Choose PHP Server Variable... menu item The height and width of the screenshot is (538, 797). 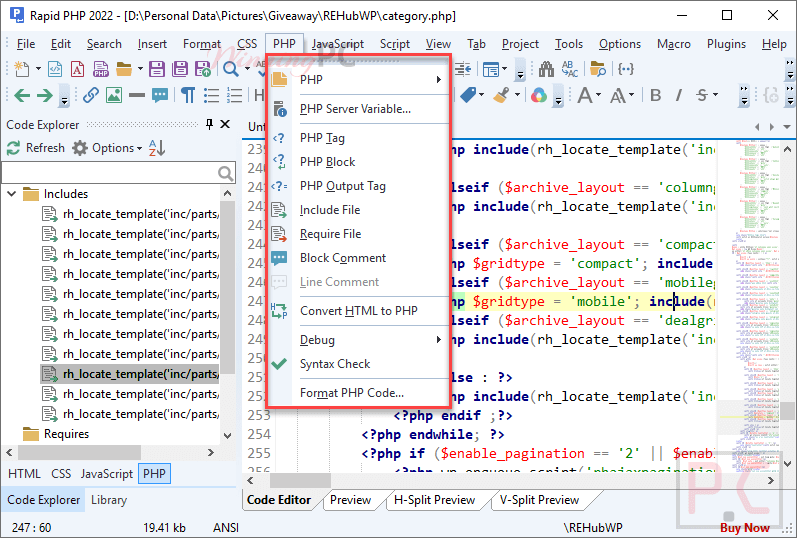coord(358,109)
